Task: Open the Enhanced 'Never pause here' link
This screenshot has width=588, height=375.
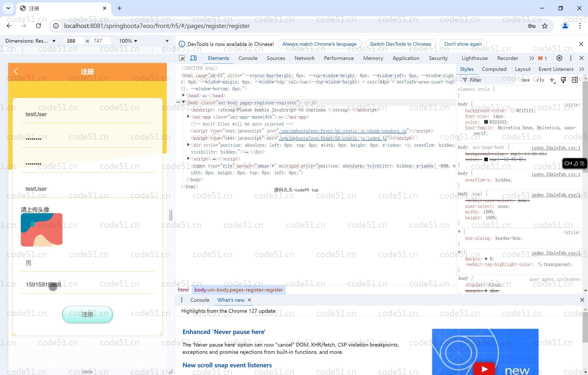Action: click(224, 332)
